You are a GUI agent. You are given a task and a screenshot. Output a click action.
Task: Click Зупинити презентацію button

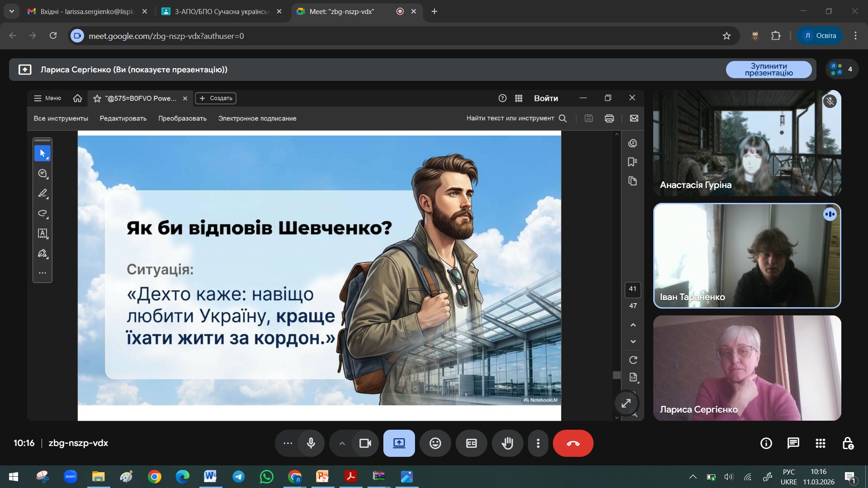(769, 70)
